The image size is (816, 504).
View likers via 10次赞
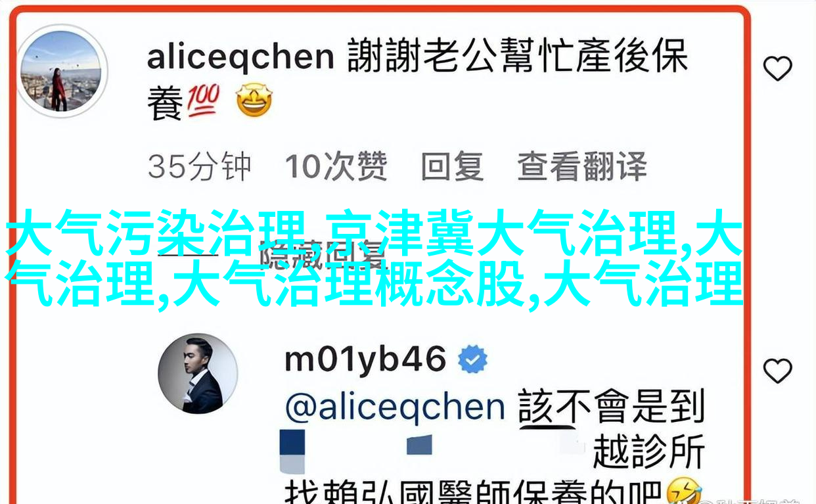[x=336, y=166]
